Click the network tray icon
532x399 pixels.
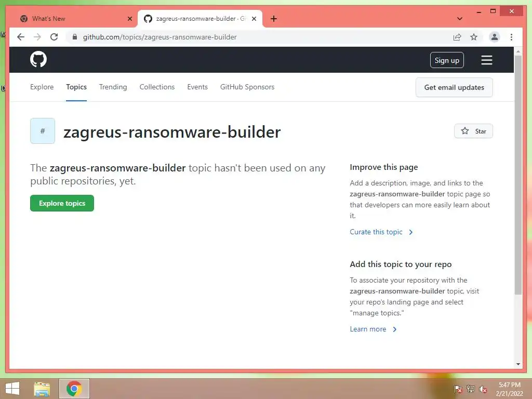[471, 389]
